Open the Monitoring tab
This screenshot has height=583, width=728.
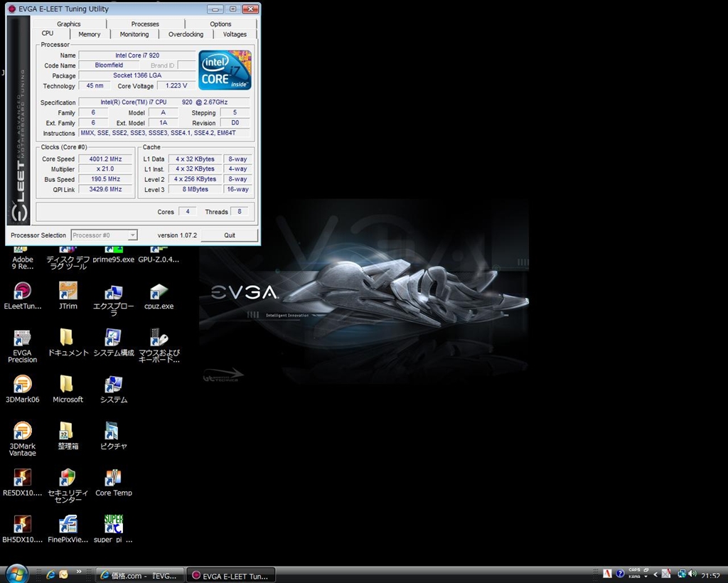(x=134, y=34)
